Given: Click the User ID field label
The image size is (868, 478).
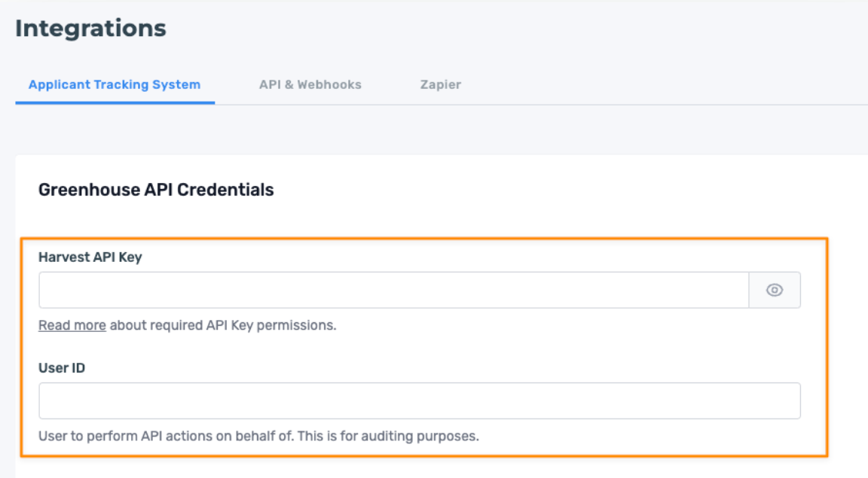Looking at the screenshot, I should [62, 368].
